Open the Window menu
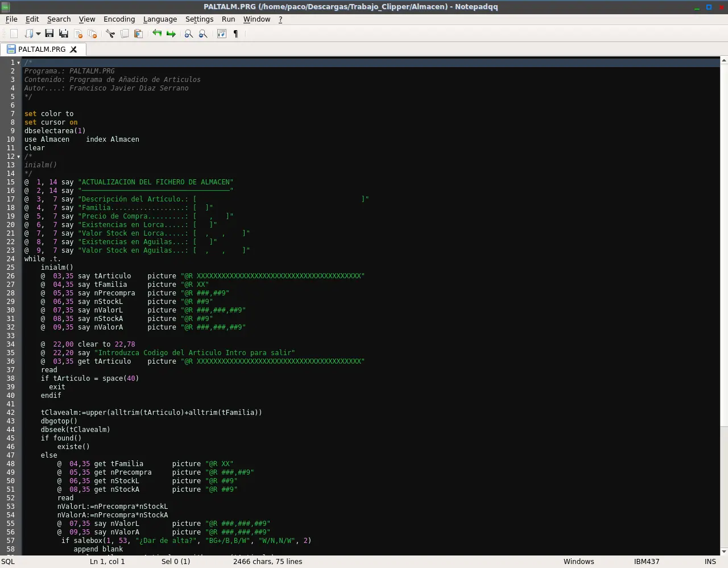The width and height of the screenshot is (728, 568). (x=257, y=19)
